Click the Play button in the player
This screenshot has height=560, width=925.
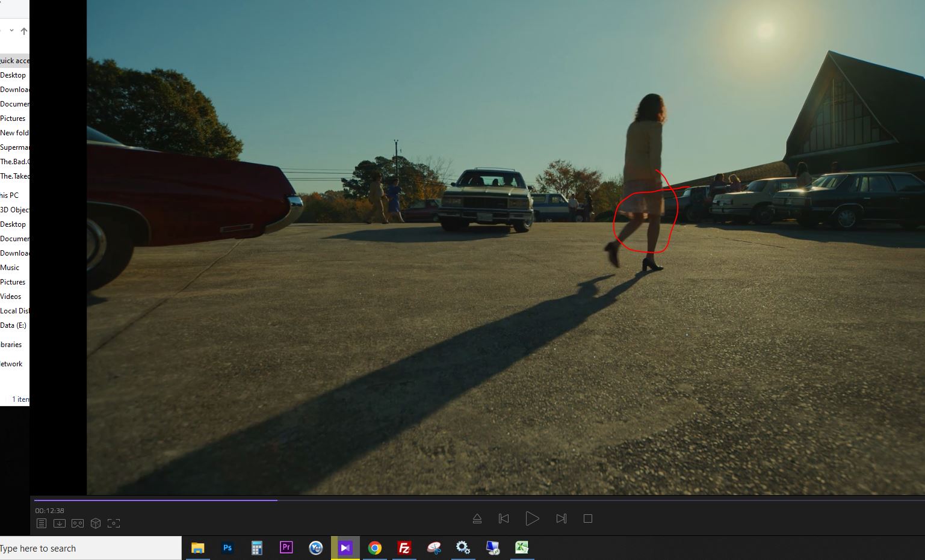(532, 518)
